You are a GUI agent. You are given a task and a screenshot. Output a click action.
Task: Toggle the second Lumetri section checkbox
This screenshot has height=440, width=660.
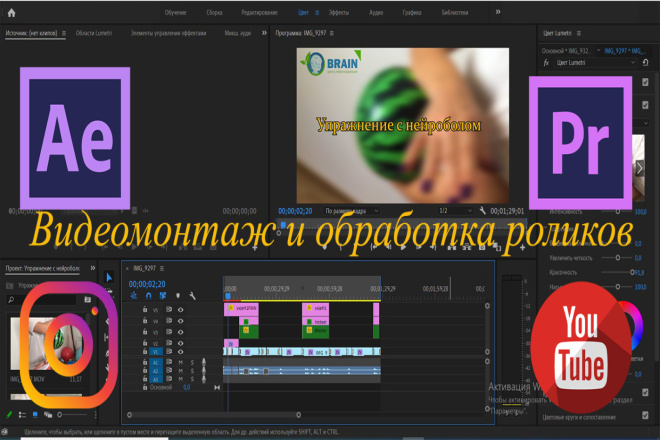coord(645,104)
